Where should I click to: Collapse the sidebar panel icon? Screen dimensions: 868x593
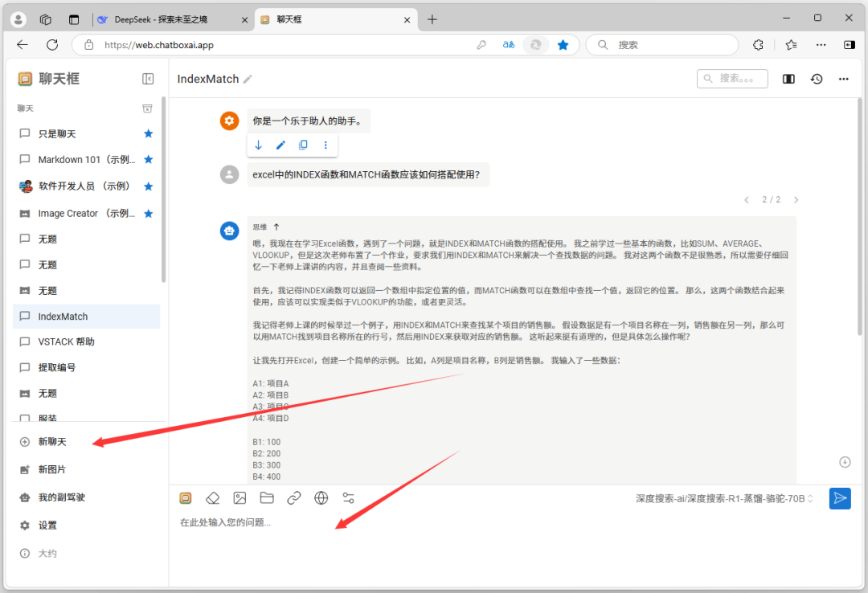pos(148,79)
